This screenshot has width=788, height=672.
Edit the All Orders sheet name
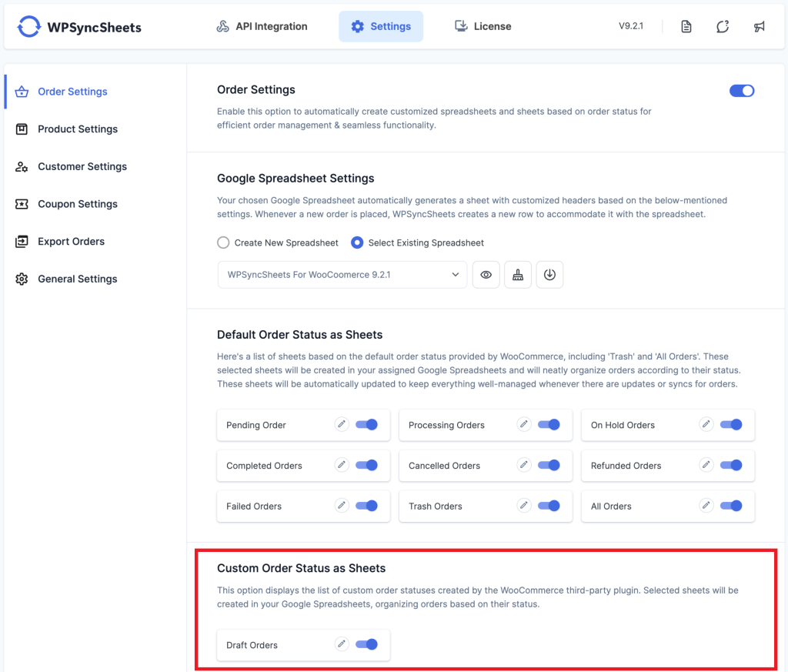[706, 506]
